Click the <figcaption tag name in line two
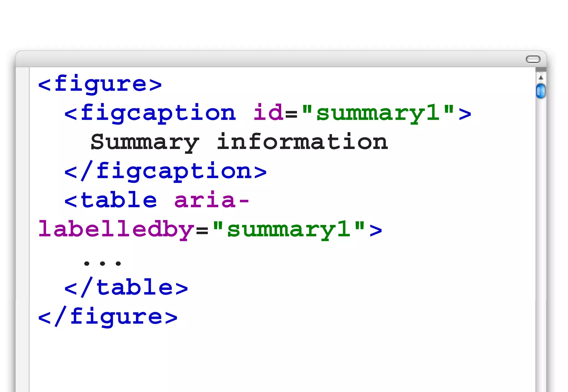This screenshot has width=568, height=392. pyautogui.click(x=150, y=113)
